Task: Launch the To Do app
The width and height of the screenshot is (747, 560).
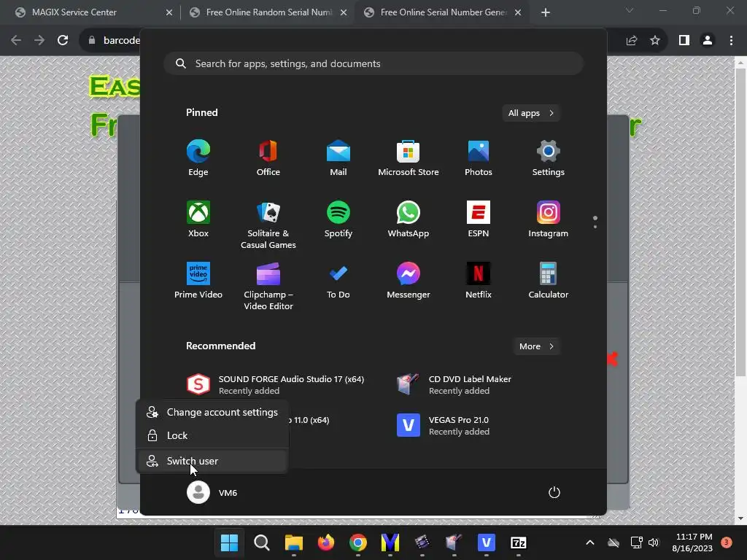Action: [x=338, y=281]
